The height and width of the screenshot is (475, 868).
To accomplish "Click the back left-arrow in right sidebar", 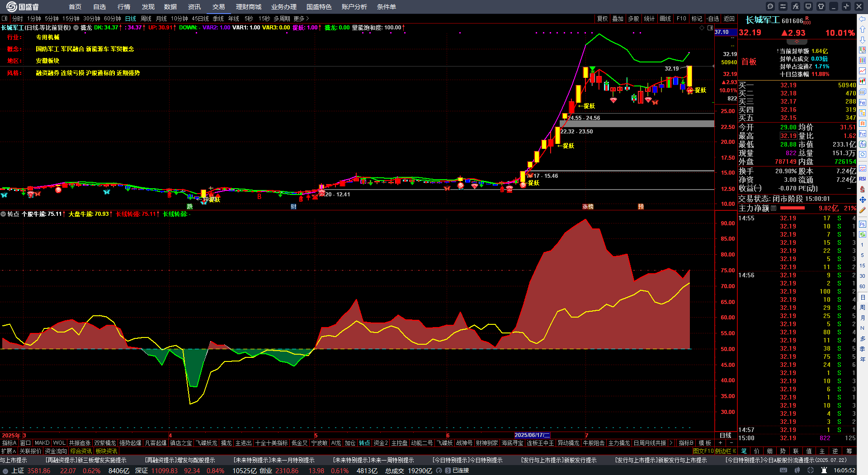I will (x=863, y=19).
